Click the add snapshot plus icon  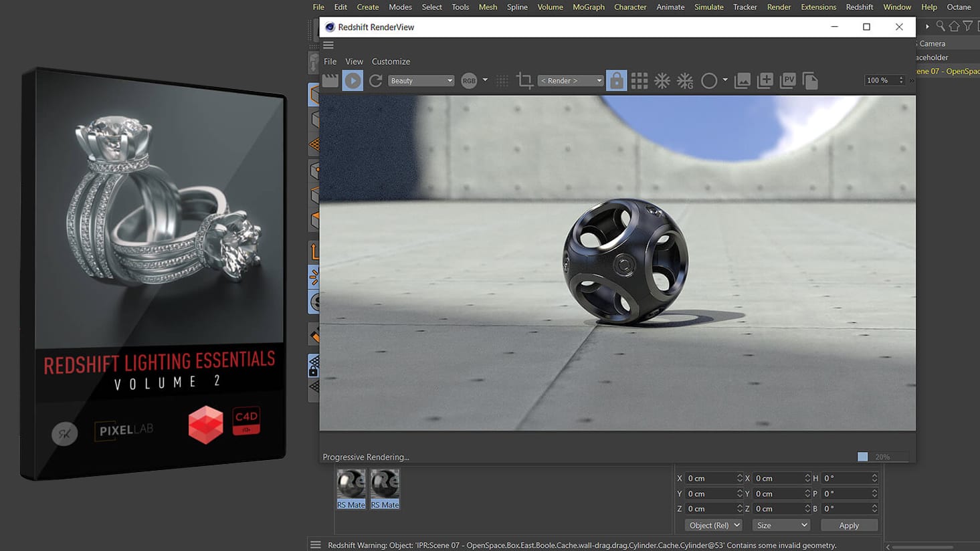click(765, 81)
